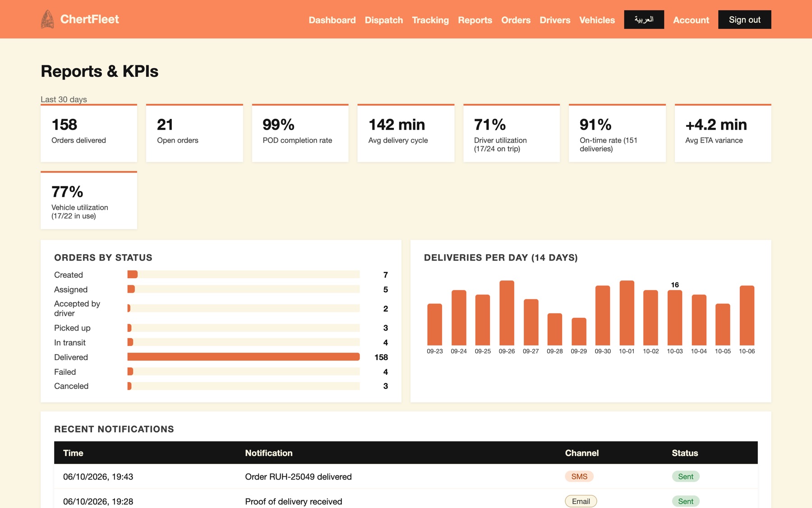The height and width of the screenshot is (508, 812).
Task: Click the 71% Driver utilization card
Action: click(x=511, y=133)
